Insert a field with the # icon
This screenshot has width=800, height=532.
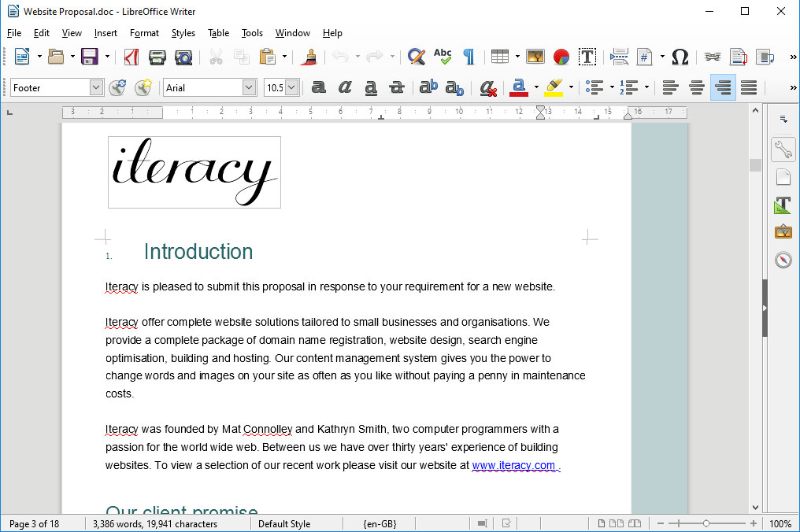pyautogui.click(x=645, y=56)
